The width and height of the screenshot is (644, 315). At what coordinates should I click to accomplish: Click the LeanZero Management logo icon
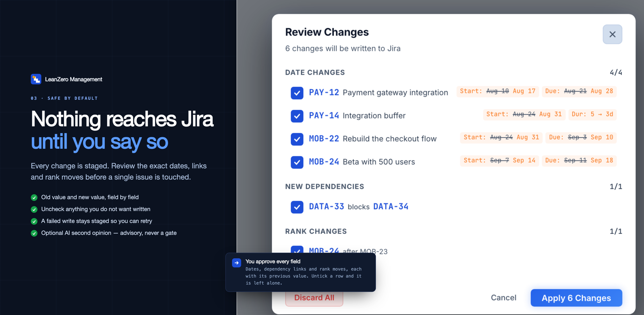(x=36, y=79)
